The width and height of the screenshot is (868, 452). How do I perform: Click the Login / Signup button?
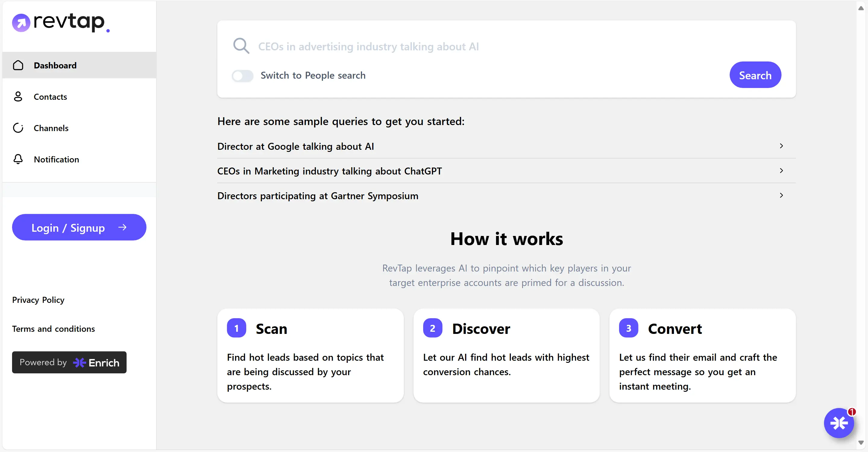pyautogui.click(x=79, y=227)
